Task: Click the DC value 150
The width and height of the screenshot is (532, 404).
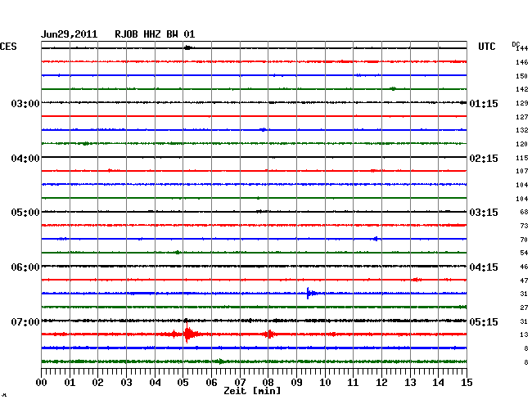Action: [x=522, y=76]
